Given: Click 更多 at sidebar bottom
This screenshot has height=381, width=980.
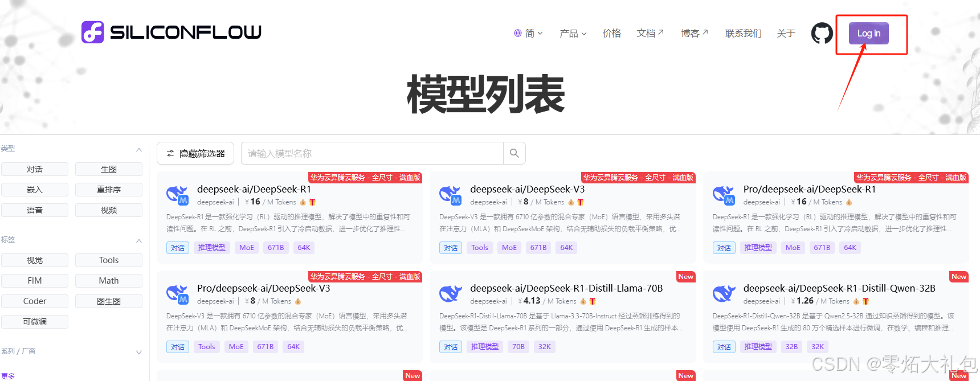Looking at the screenshot, I should coord(8,376).
